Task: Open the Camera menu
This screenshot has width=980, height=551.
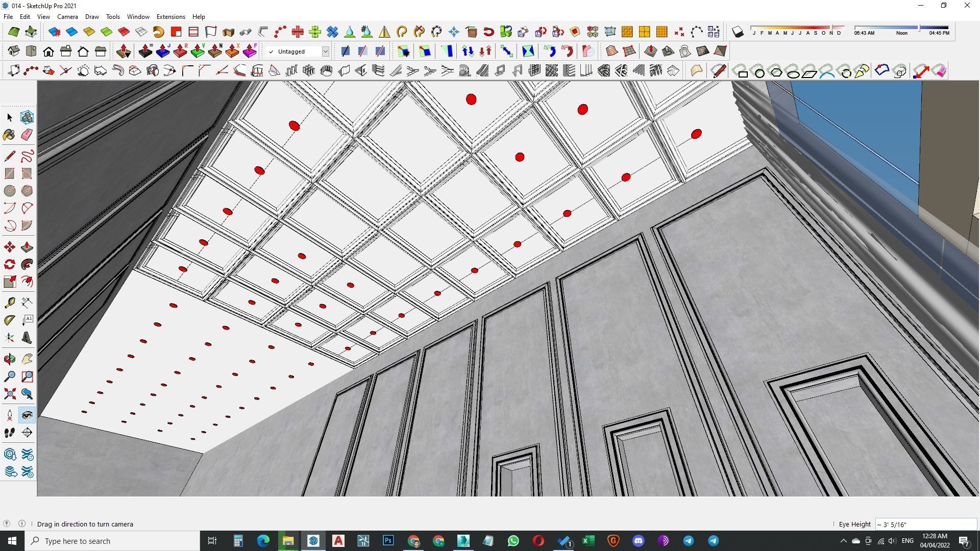Action: tap(67, 17)
